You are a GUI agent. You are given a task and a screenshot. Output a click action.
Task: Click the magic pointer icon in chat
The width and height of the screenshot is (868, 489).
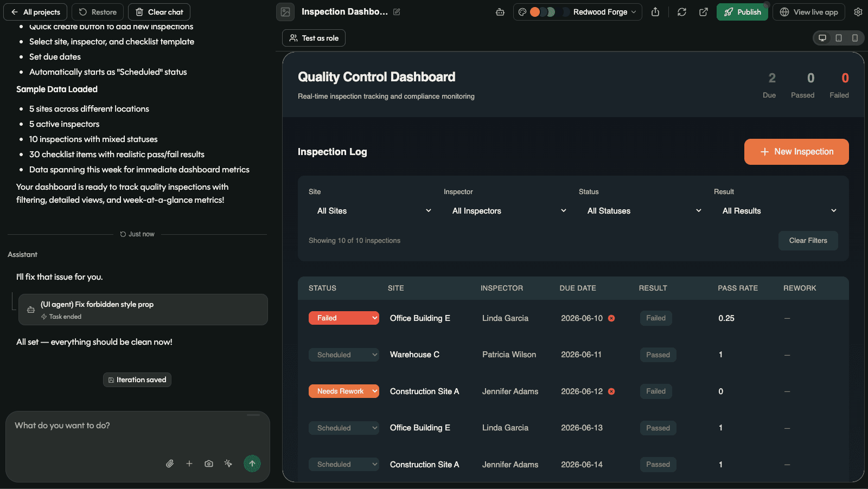[228, 464]
